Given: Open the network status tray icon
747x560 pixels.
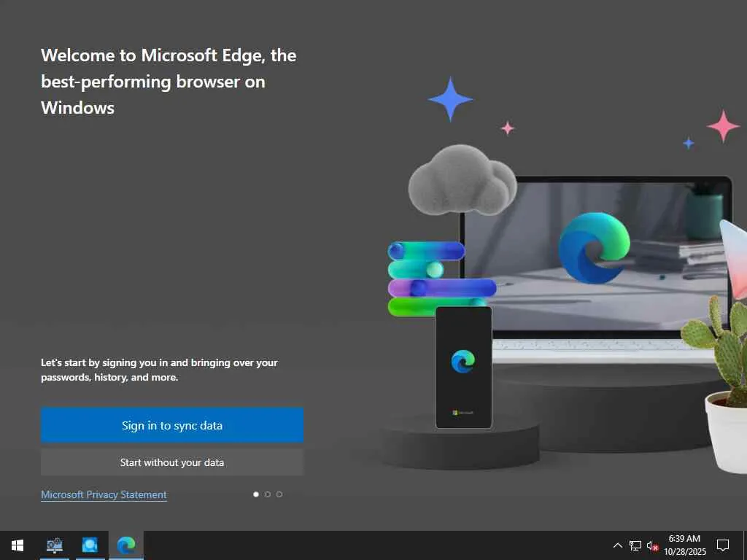Looking at the screenshot, I should [635, 545].
